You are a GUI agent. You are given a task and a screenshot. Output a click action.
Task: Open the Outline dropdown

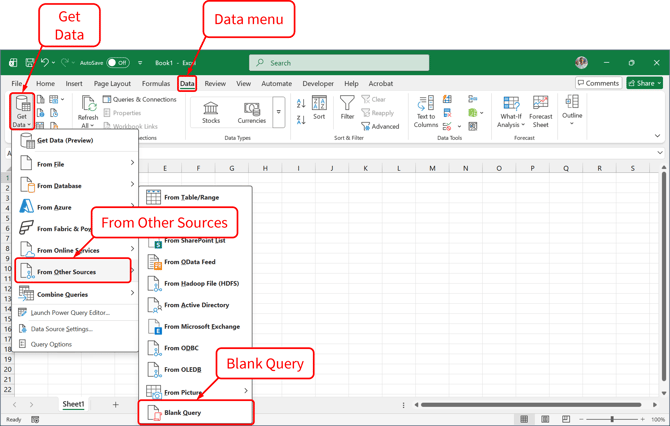(572, 110)
